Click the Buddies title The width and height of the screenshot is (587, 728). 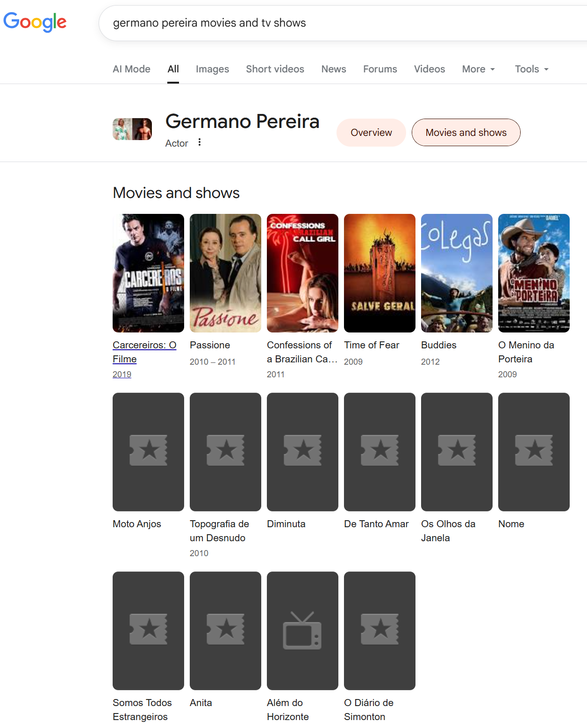pyautogui.click(x=439, y=345)
